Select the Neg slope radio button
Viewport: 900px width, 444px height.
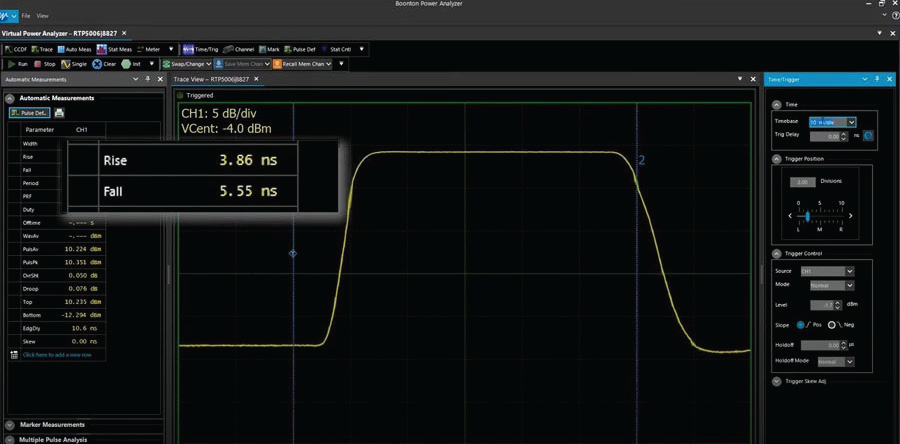coord(832,325)
